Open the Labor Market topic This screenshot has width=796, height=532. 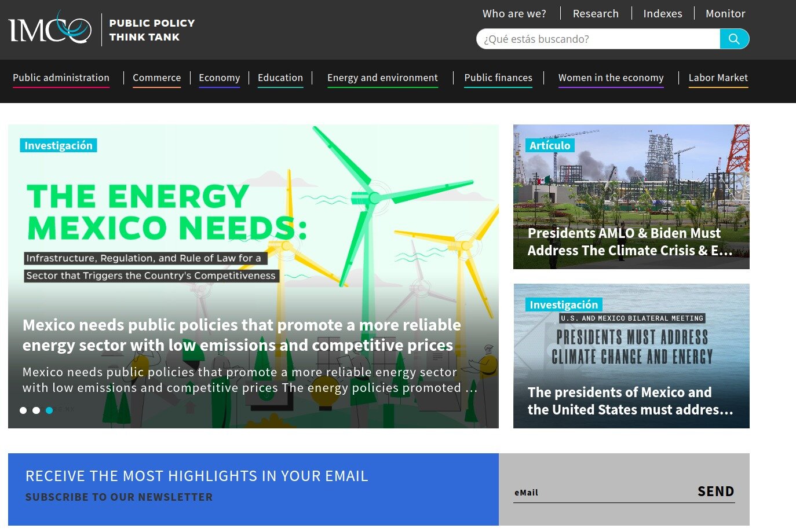718,78
